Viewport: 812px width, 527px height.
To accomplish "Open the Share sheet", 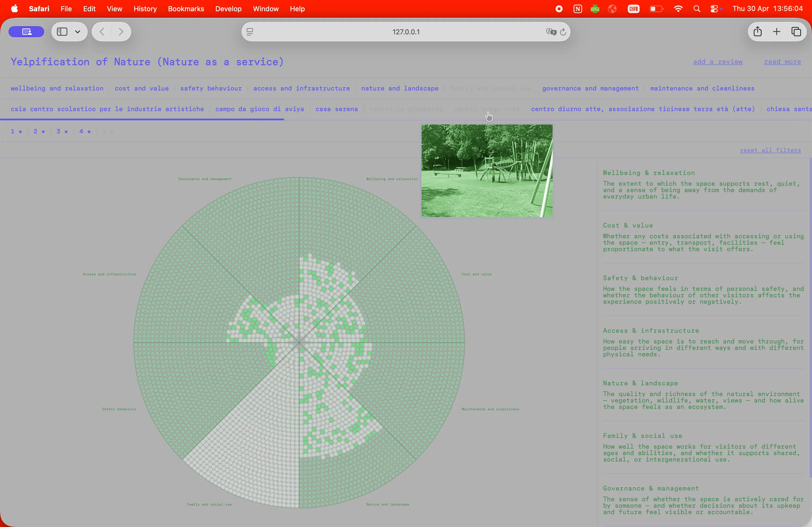I will pyautogui.click(x=757, y=32).
